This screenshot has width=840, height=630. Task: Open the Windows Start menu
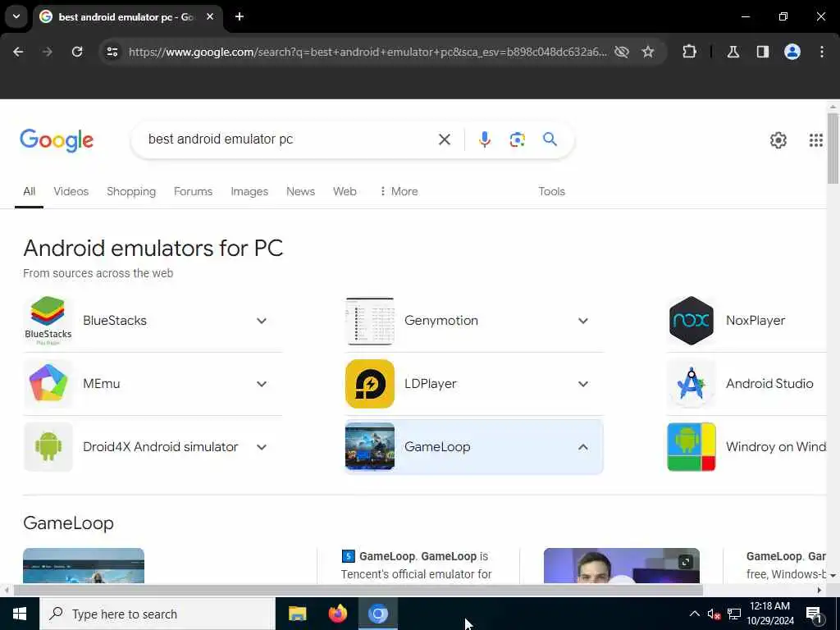click(x=20, y=614)
